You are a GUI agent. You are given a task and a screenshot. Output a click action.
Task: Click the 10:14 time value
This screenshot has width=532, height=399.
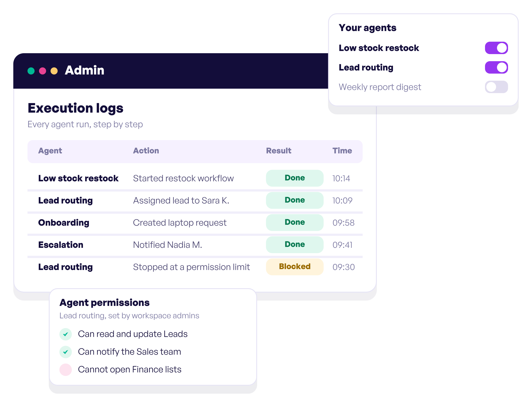click(341, 178)
